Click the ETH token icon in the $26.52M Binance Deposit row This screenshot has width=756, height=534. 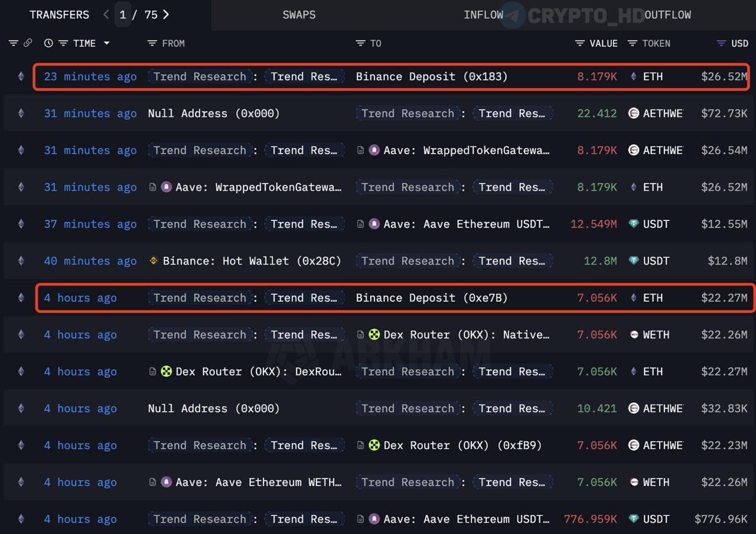[634, 76]
